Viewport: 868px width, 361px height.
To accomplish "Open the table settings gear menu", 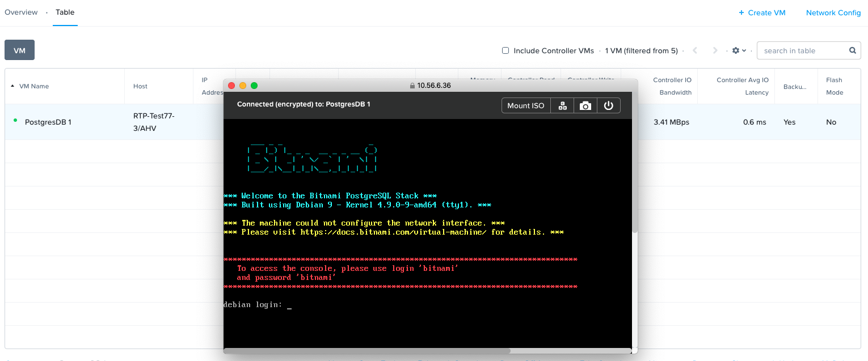I will click(x=739, y=50).
